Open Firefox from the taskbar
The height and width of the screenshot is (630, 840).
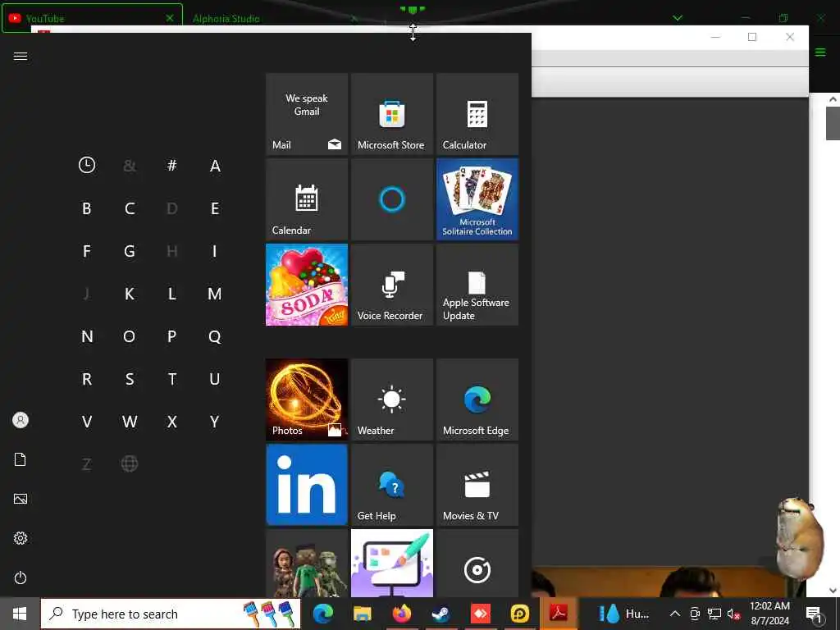click(x=401, y=614)
